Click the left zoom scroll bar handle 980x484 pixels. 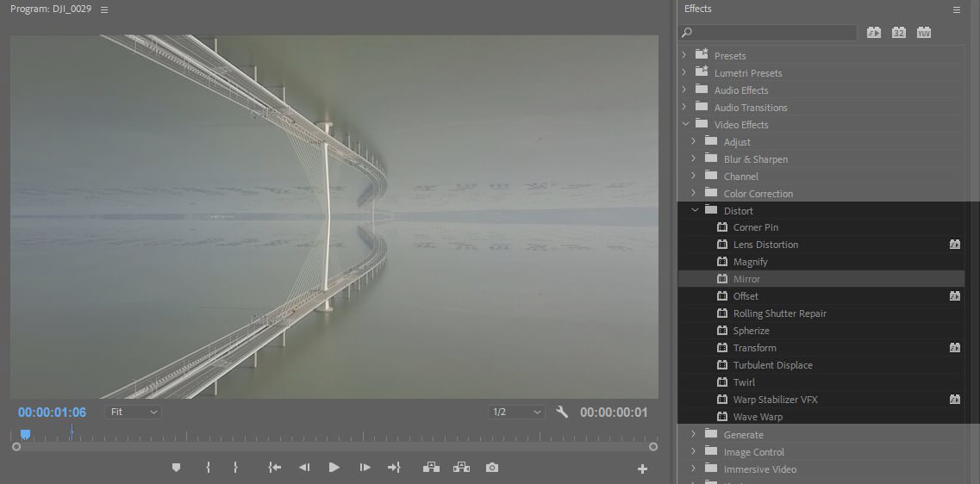tap(16, 446)
